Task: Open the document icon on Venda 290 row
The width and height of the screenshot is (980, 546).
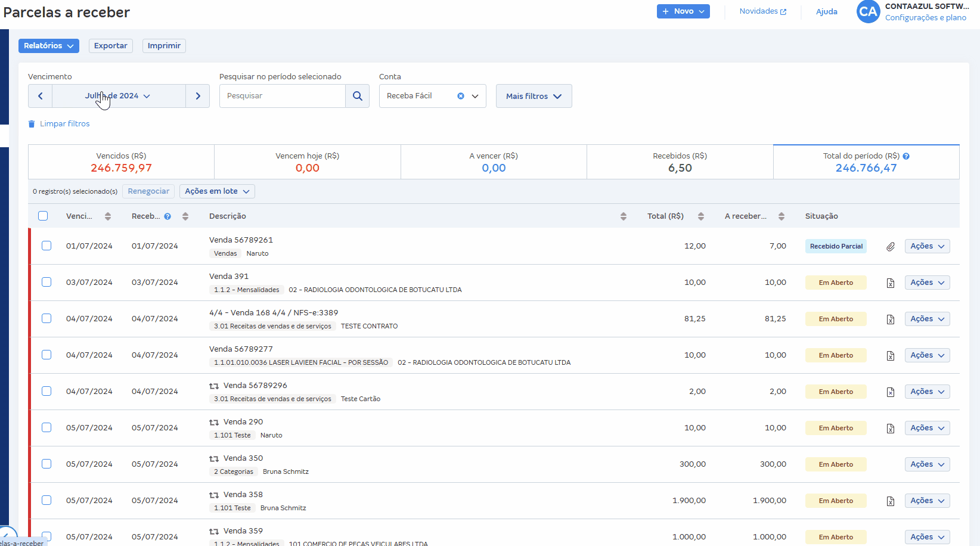Action: tap(891, 429)
